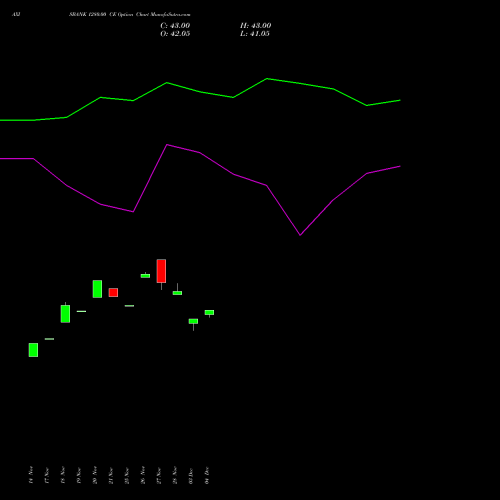Click the '04 Dec' date label
Image resolution: width=500 pixels, height=500 pixels.
(x=207, y=475)
